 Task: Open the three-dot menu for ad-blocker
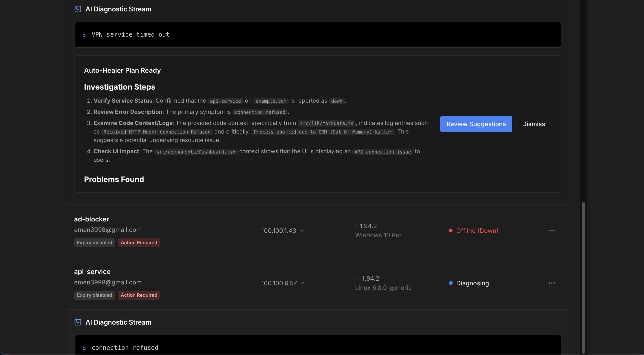[551, 230]
